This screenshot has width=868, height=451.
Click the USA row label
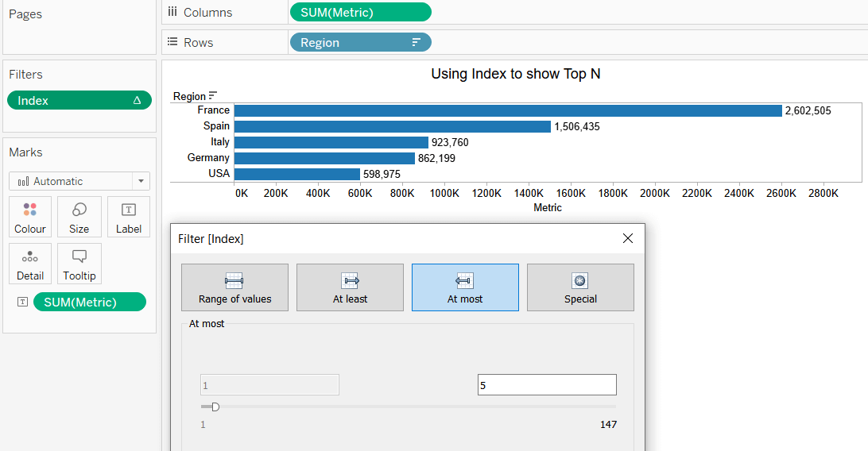(x=219, y=174)
